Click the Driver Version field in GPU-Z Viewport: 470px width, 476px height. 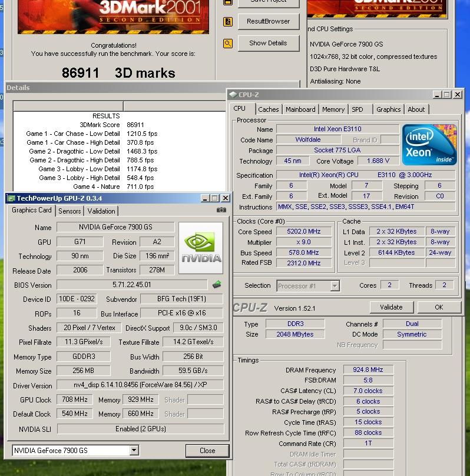click(x=140, y=385)
